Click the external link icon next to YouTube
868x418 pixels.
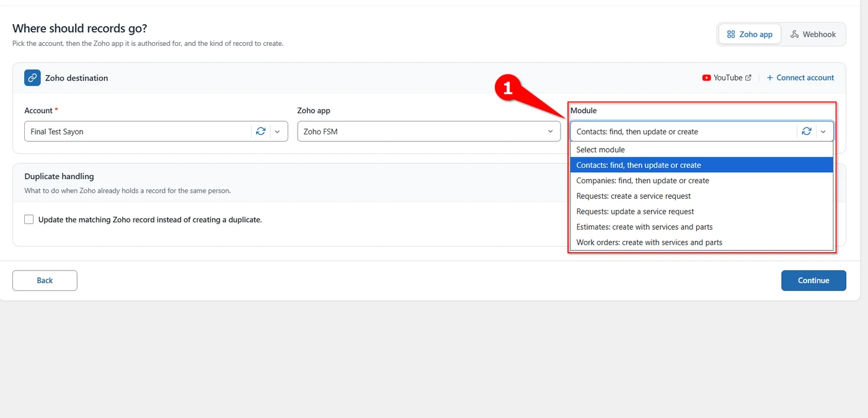748,78
